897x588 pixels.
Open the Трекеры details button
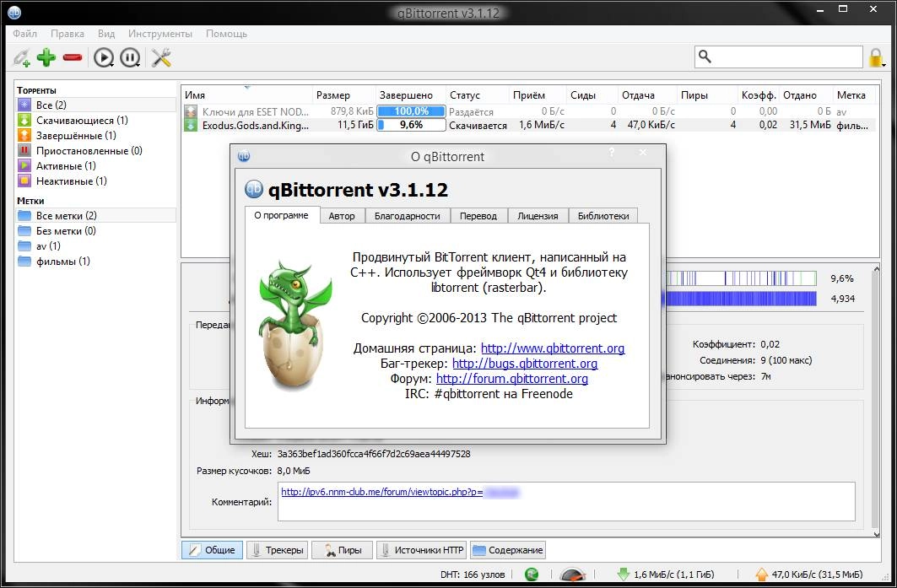[x=278, y=550]
